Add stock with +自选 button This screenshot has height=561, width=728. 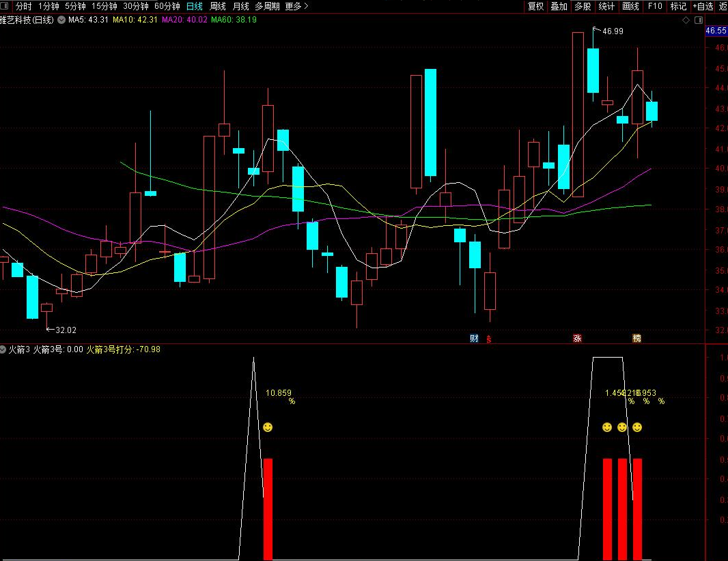click(703, 6)
